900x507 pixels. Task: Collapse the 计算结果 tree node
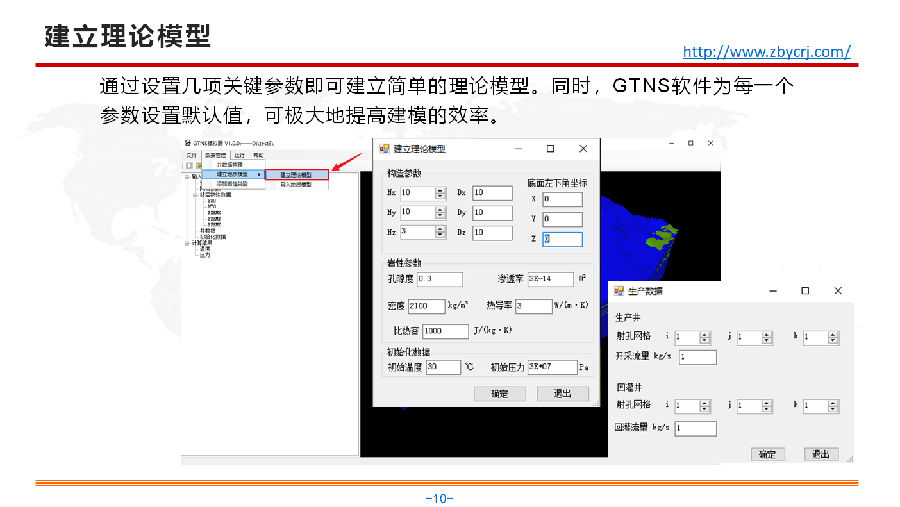point(185,242)
